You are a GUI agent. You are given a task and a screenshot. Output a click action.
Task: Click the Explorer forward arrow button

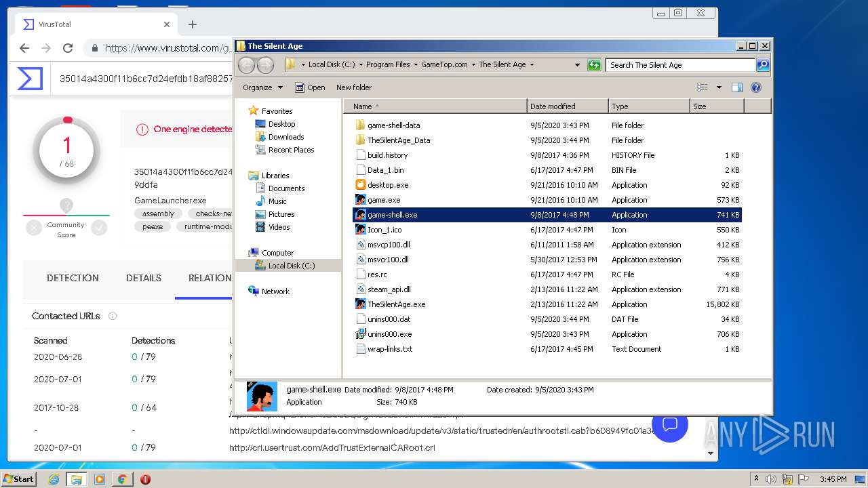(266, 65)
